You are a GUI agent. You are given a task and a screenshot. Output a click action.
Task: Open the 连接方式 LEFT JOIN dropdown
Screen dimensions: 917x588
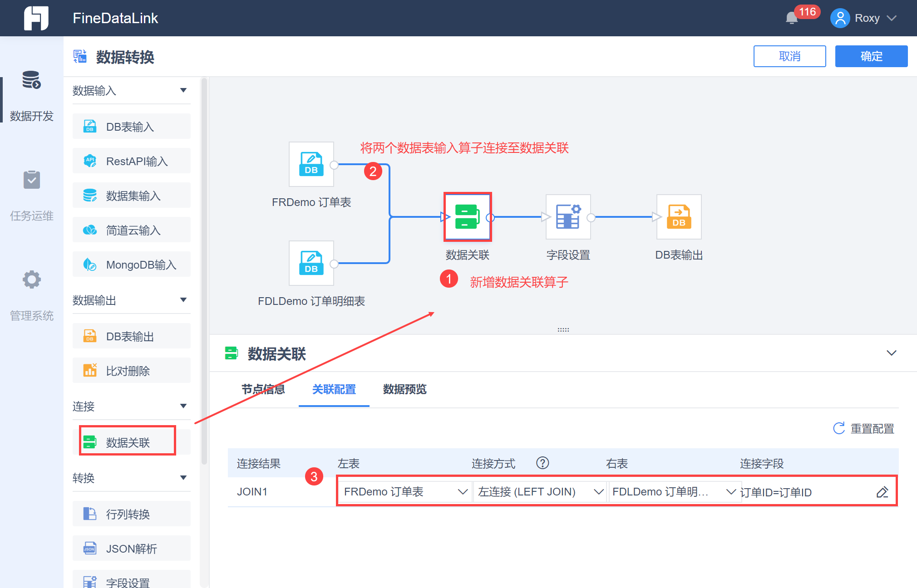click(x=540, y=492)
